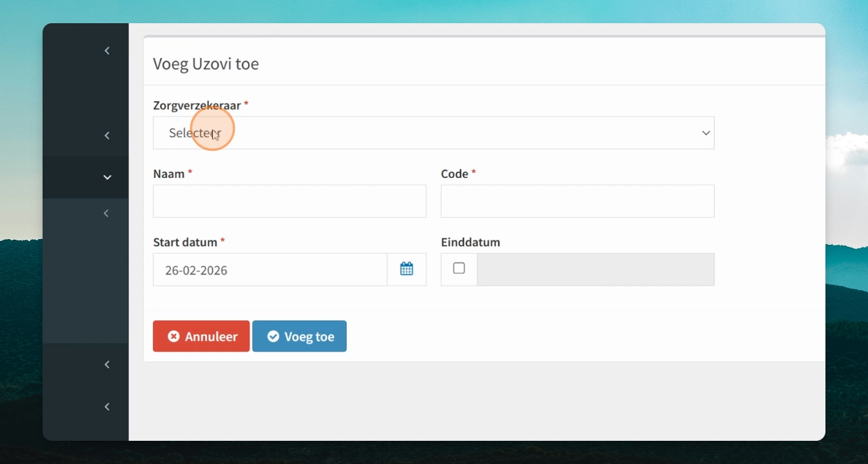Click into the Naam input field

[x=290, y=201]
